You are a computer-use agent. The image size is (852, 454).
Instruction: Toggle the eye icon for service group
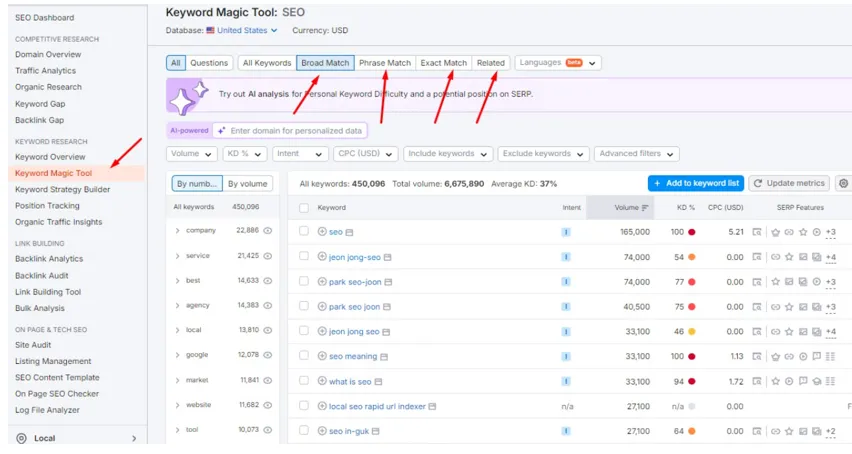coord(268,256)
